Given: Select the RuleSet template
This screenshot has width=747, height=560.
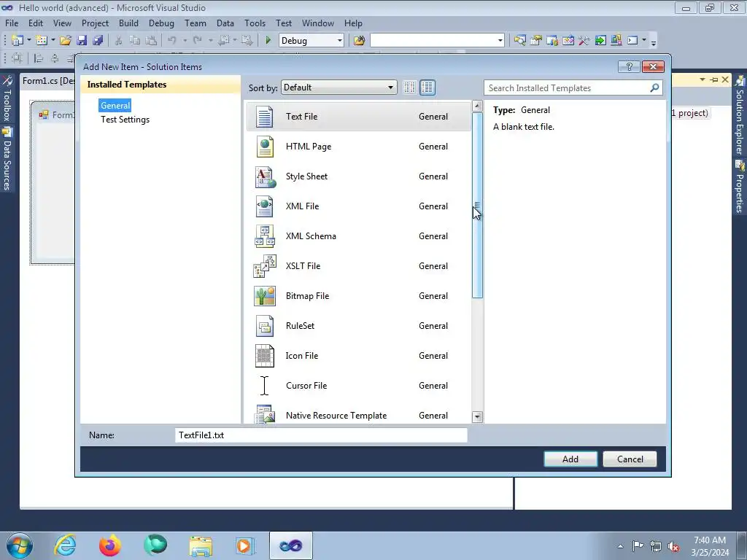Looking at the screenshot, I should point(358,326).
